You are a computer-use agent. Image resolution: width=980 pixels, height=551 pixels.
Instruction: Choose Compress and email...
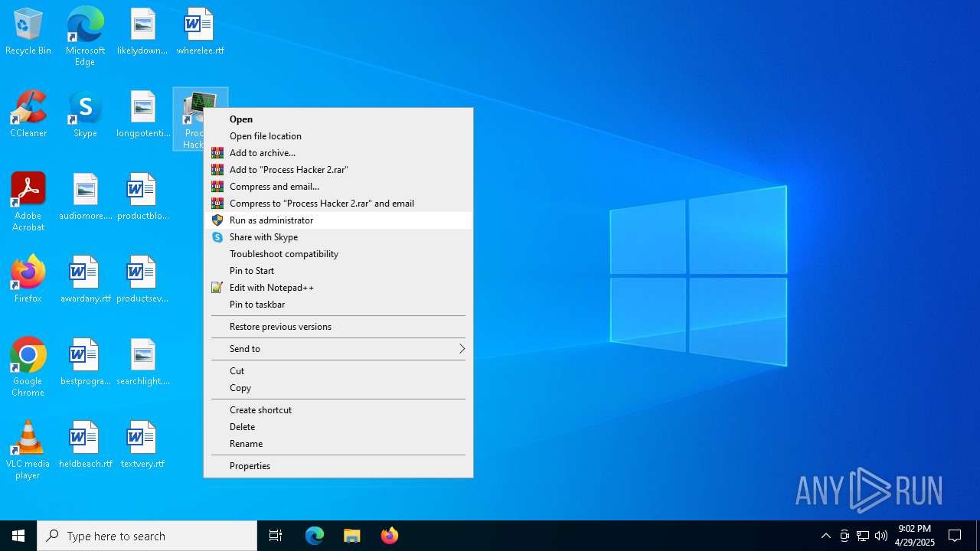pyautogui.click(x=338, y=187)
